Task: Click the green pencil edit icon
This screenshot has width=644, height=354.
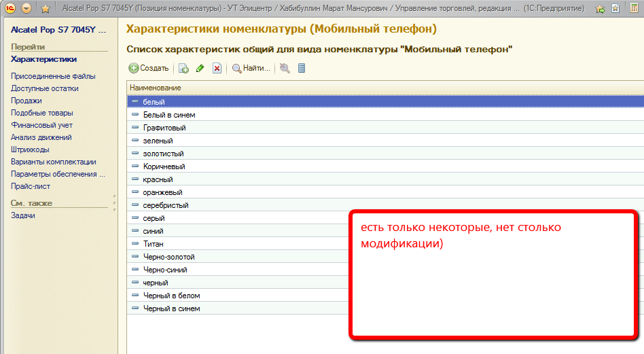Action: point(200,68)
